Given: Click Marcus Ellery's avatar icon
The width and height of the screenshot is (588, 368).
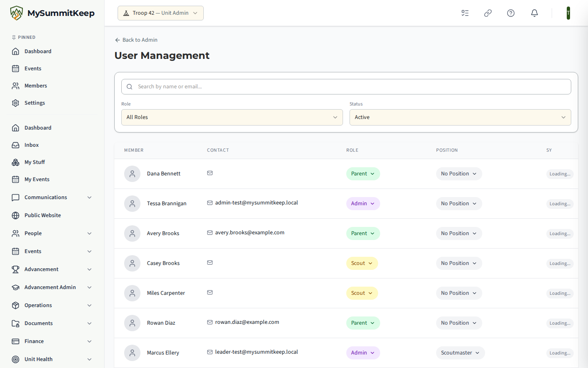Looking at the screenshot, I should [x=132, y=353].
